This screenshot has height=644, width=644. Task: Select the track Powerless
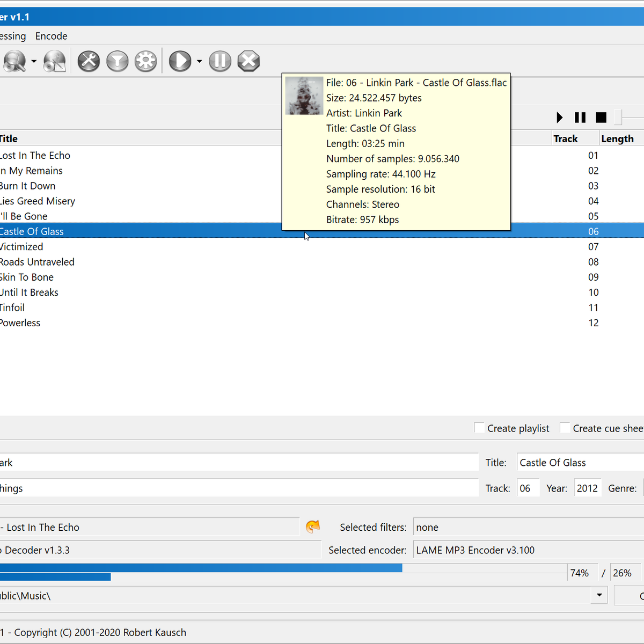coord(322,323)
